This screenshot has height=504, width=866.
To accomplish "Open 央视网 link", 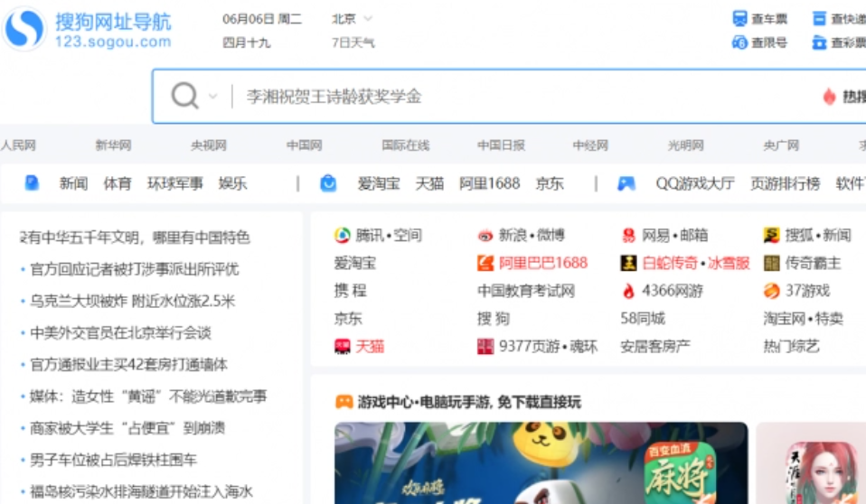I will (x=209, y=145).
